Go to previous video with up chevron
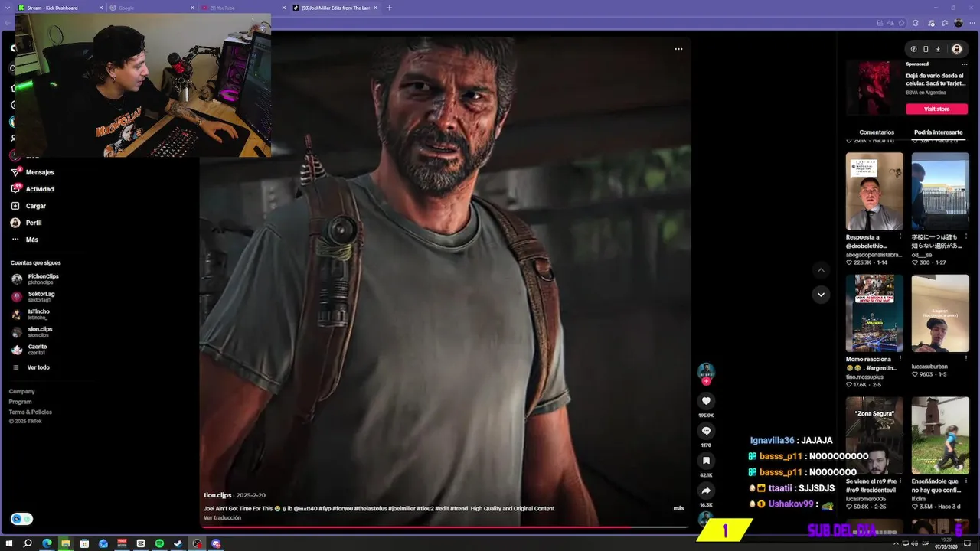 [821, 270]
